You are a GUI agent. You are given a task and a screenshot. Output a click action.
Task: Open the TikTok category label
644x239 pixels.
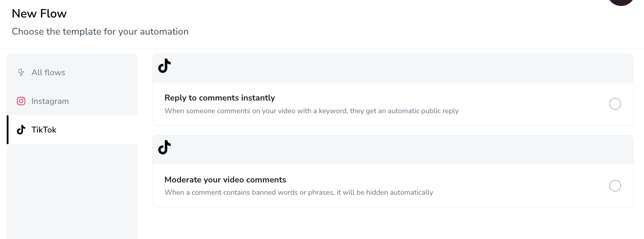(44, 130)
